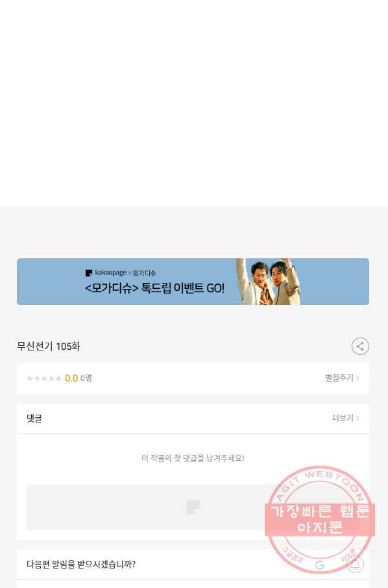Click the two men photo in banner
388x588 pixels.
tap(268, 282)
